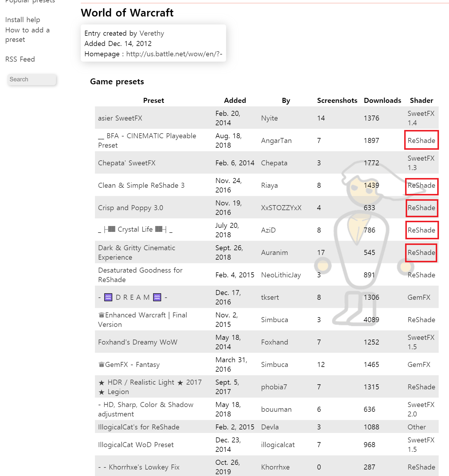Viewport: 449px width, 476px height.
Task: Click the World of Warcraft page heading
Action: (x=127, y=13)
